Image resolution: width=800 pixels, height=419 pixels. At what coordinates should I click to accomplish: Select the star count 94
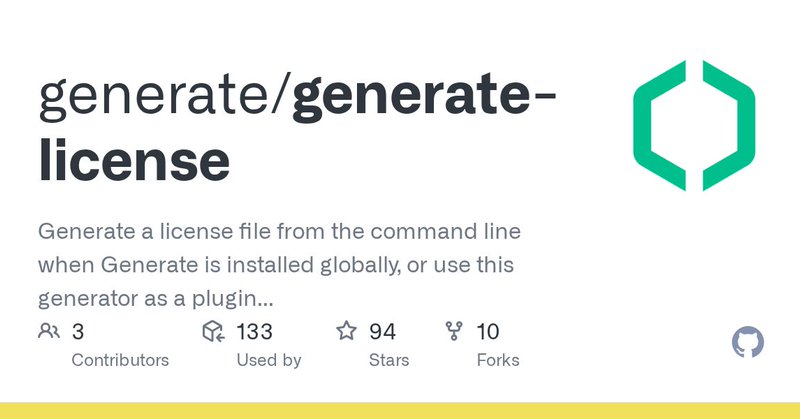click(382, 332)
